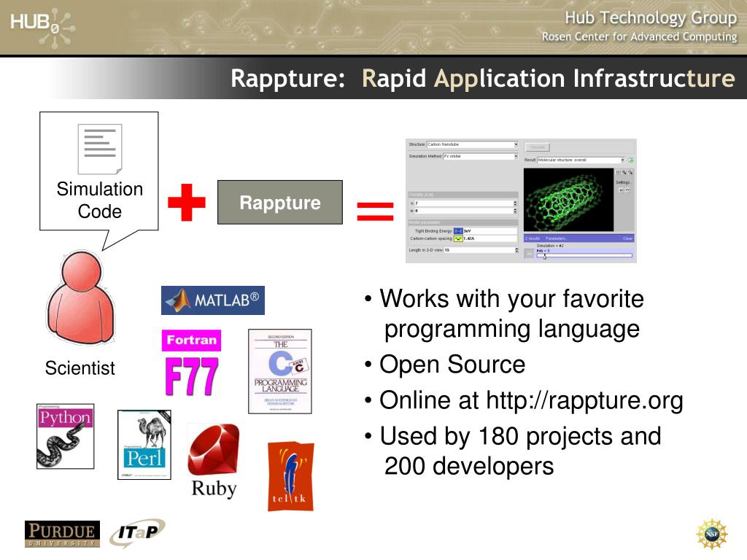747x560 pixels.
Task: Click the green nanotube 3D view
Action: pyautogui.click(x=568, y=200)
